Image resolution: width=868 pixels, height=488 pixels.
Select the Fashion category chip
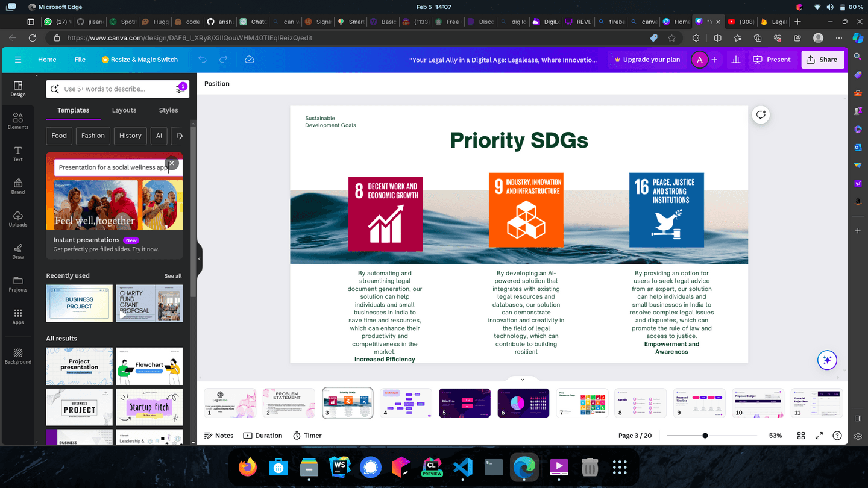click(93, 136)
